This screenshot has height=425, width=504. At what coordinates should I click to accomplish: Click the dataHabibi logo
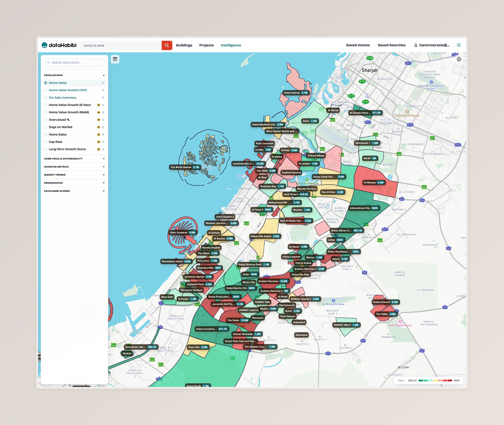point(59,45)
